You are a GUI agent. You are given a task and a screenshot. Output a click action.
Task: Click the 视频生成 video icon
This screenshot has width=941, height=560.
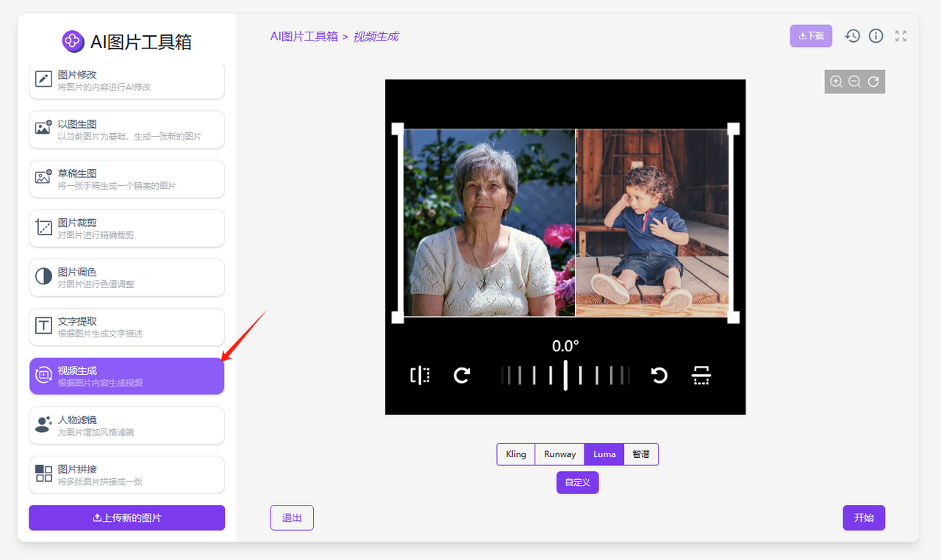coord(44,375)
